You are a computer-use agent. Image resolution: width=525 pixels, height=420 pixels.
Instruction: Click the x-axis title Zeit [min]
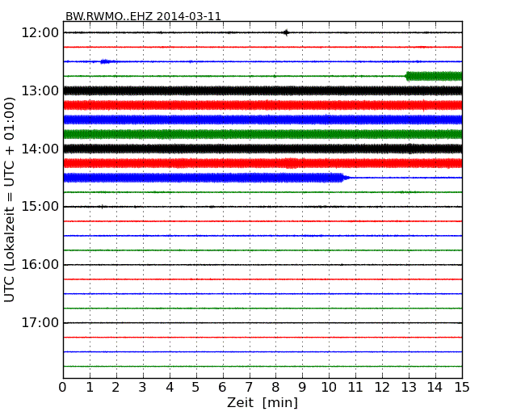point(262,402)
